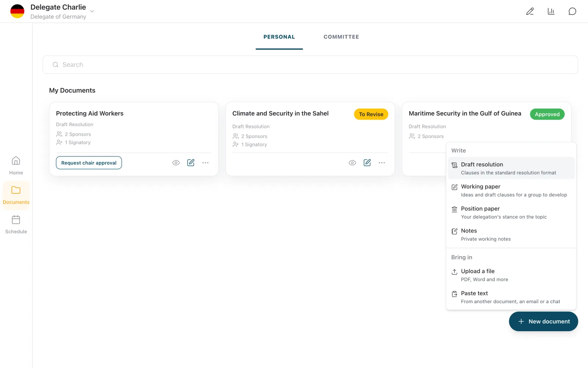Click the New document button

point(544,321)
